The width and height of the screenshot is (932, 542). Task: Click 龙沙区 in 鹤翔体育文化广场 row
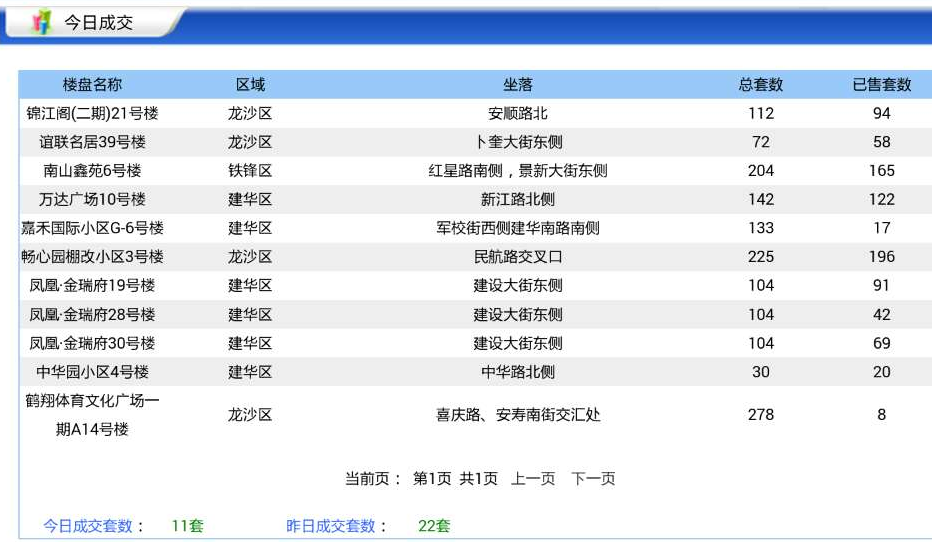[x=250, y=414]
